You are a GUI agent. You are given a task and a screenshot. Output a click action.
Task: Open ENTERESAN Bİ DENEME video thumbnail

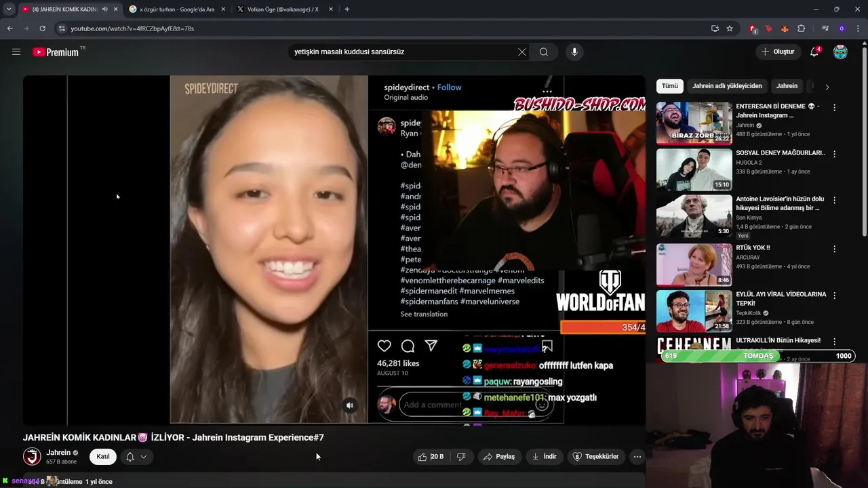(x=694, y=123)
